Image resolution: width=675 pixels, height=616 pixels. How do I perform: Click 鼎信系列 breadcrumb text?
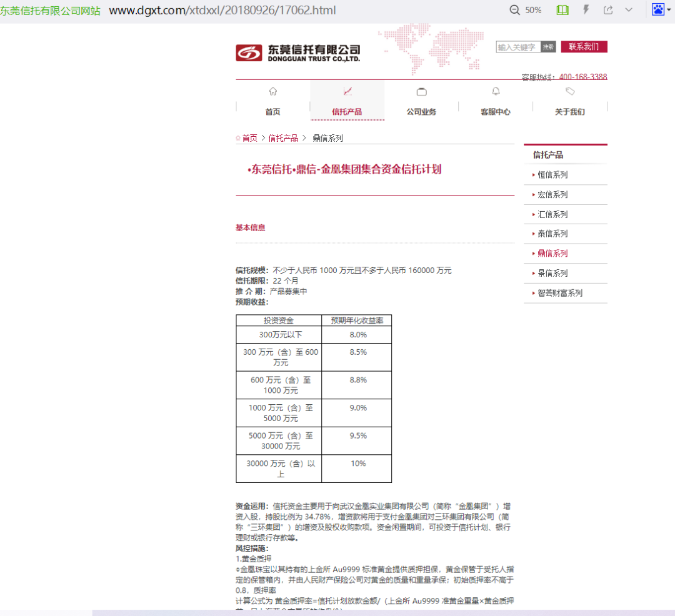pyautogui.click(x=327, y=138)
